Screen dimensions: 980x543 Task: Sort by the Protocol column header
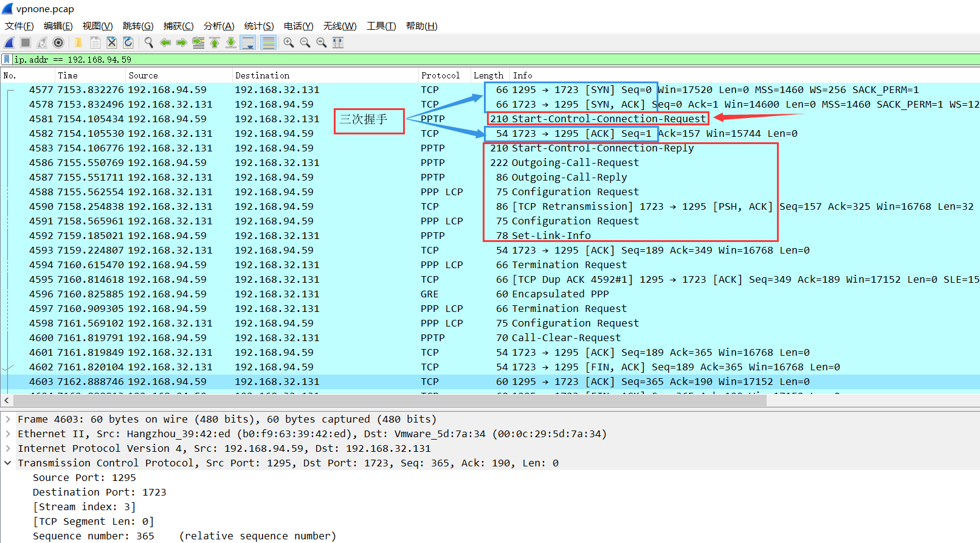tap(440, 75)
